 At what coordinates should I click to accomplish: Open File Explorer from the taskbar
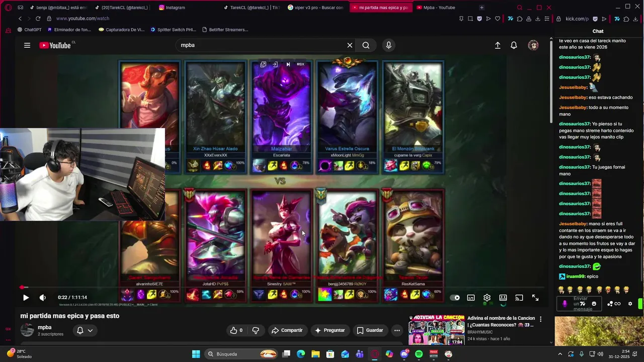315,354
